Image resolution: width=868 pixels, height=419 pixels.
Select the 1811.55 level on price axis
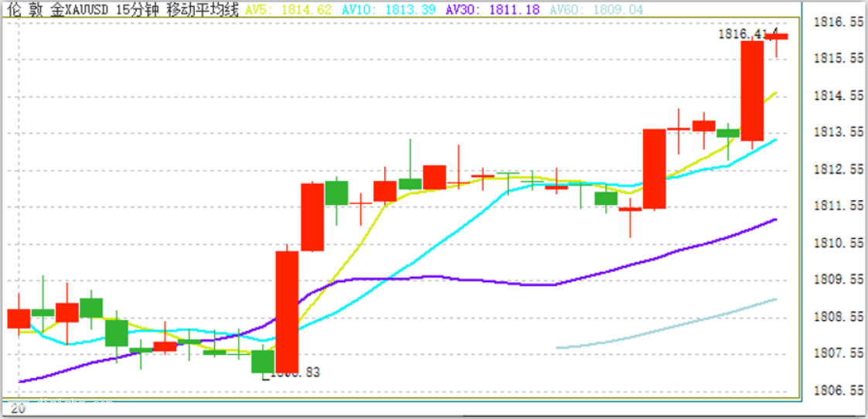(839, 206)
